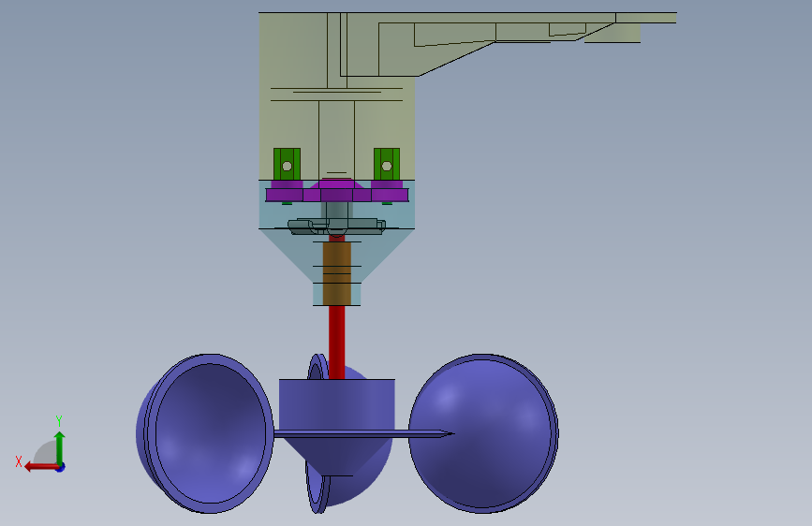Screen dimensions: 812x526
Task: Click the green Y axis arrow on triad
Action: point(60,446)
